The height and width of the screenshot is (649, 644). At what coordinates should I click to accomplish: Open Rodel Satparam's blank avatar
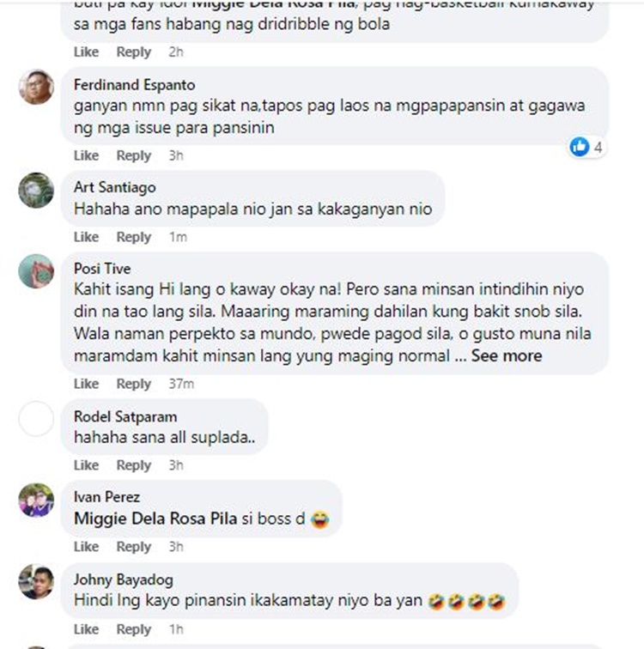click(36, 418)
